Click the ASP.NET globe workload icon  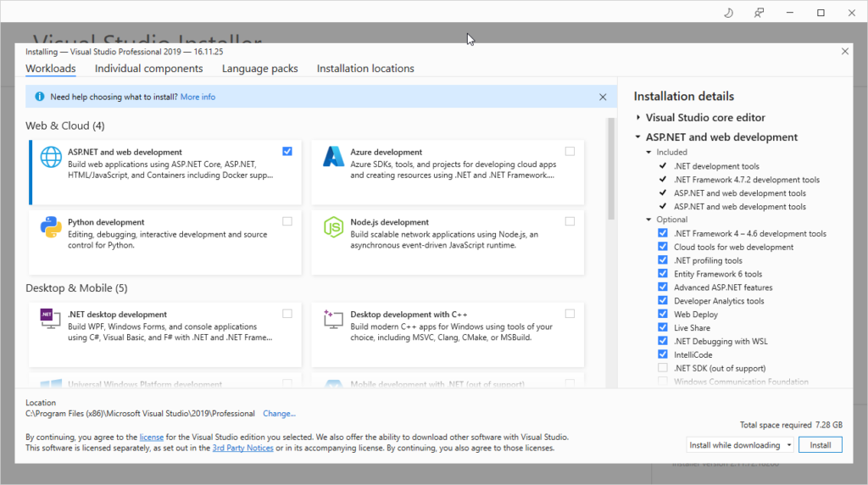(50, 158)
